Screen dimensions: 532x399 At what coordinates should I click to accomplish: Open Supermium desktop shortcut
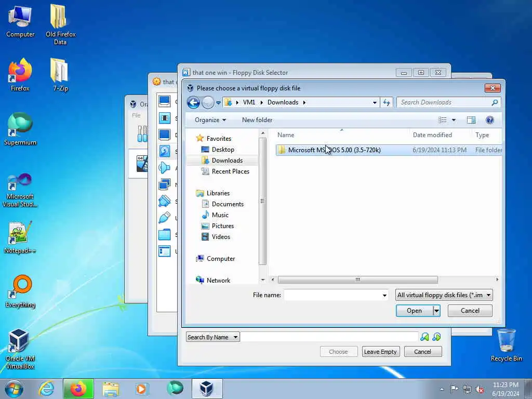pos(20,129)
